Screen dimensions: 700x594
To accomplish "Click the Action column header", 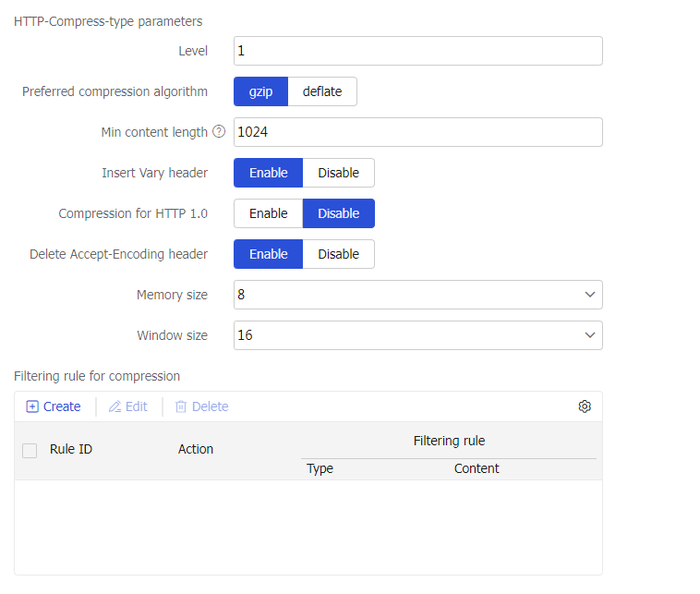I will click(196, 450).
